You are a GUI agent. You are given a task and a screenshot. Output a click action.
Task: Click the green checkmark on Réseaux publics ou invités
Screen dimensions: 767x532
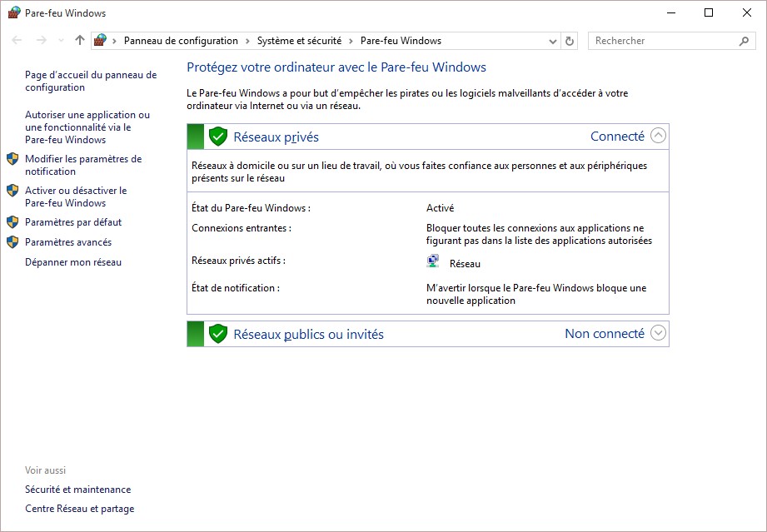tap(217, 333)
